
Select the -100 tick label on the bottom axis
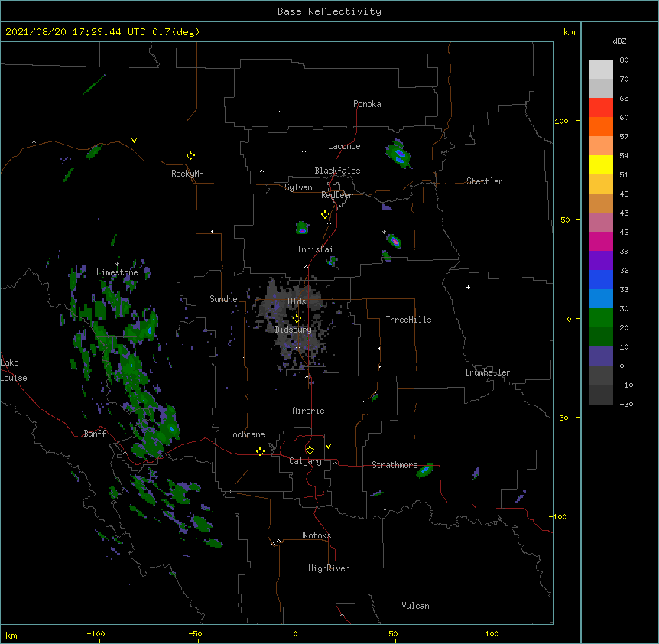pos(96,634)
